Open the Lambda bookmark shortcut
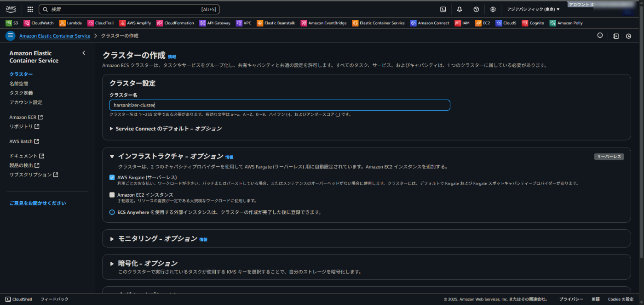The width and height of the screenshot is (644, 305). coord(70,23)
